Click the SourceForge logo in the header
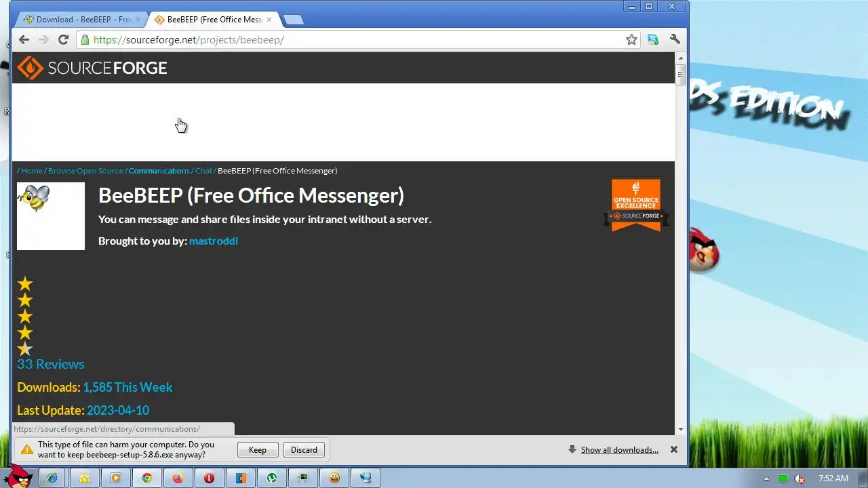 click(92, 68)
